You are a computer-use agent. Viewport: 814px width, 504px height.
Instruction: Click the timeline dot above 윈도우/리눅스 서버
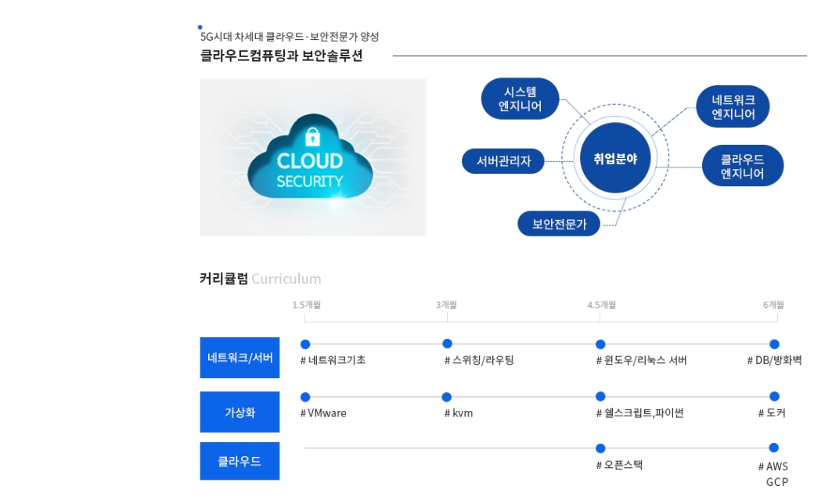[x=600, y=344]
